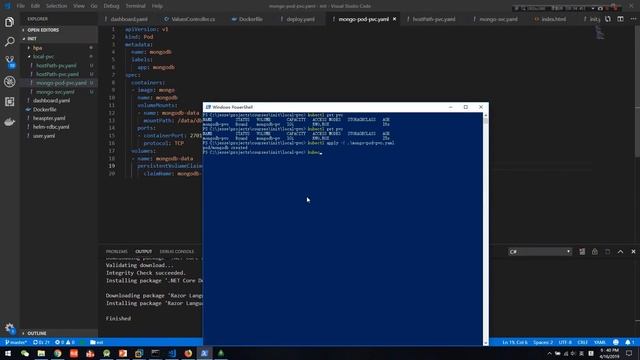640x360 pixels.
Task: Toggle output scroll lock icon
Action: point(595,252)
